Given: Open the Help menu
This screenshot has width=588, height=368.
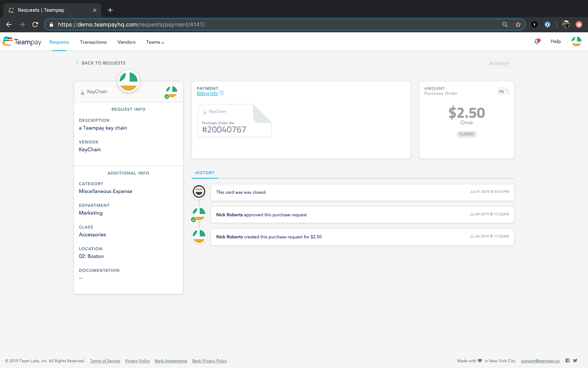Looking at the screenshot, I should (x=556, y=41).
